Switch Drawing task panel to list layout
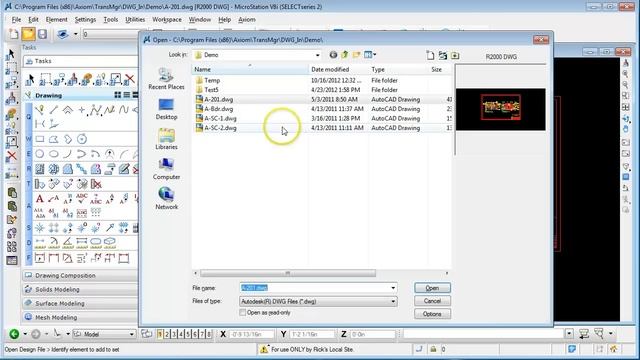The image size is (640, 360). click(x=127, y=95)
